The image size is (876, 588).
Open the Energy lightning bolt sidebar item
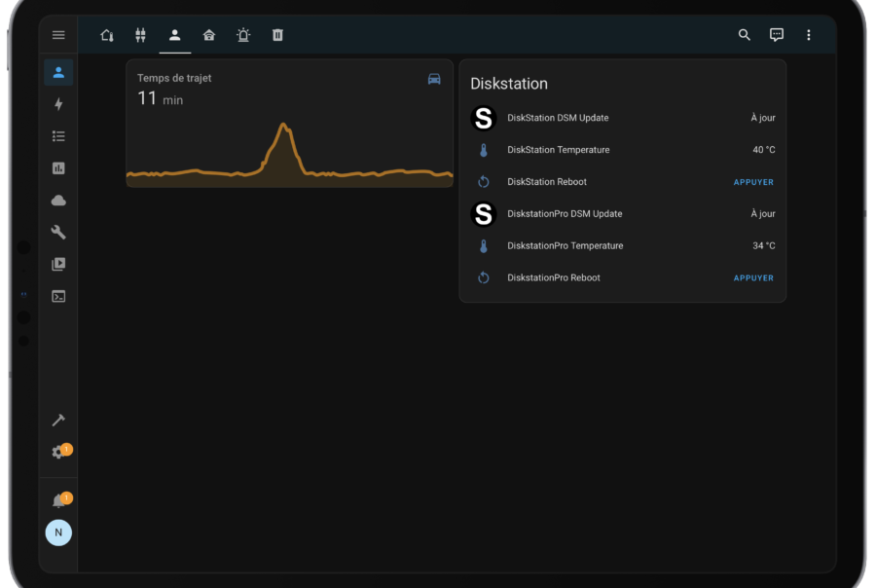58,104
